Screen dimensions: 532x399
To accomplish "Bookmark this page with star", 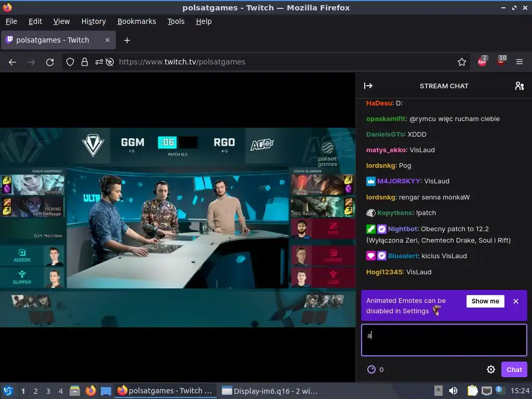I will (461, 62).
